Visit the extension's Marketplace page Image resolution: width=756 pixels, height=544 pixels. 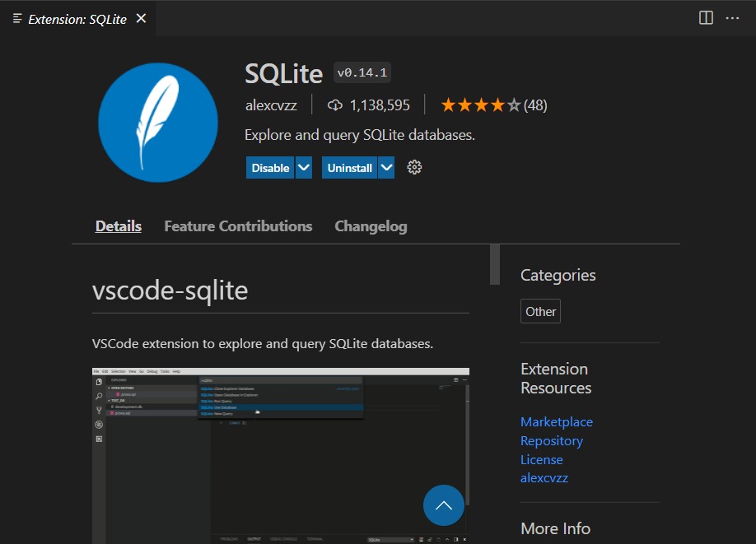click(556, 421)
